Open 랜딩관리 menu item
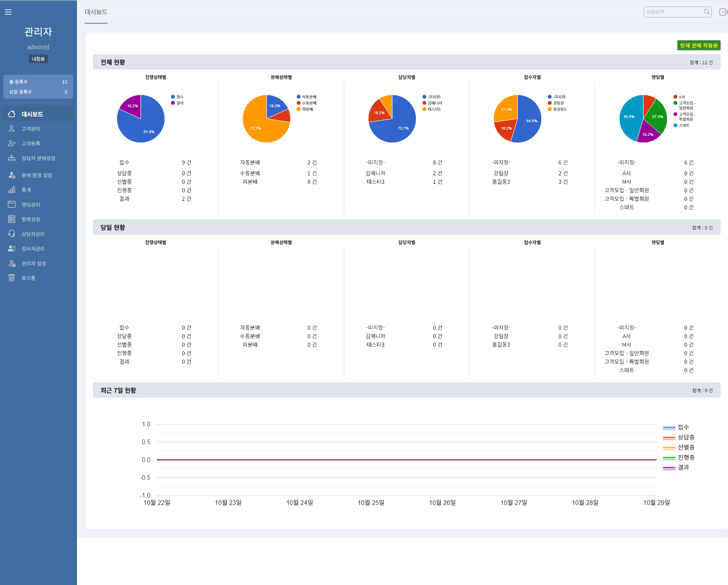Screen dimensions: 728x585 [31, 205]
